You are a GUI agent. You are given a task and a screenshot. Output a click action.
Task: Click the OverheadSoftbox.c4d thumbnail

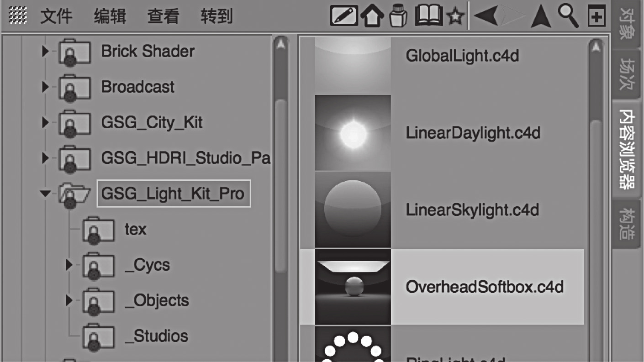pos(353,287)
